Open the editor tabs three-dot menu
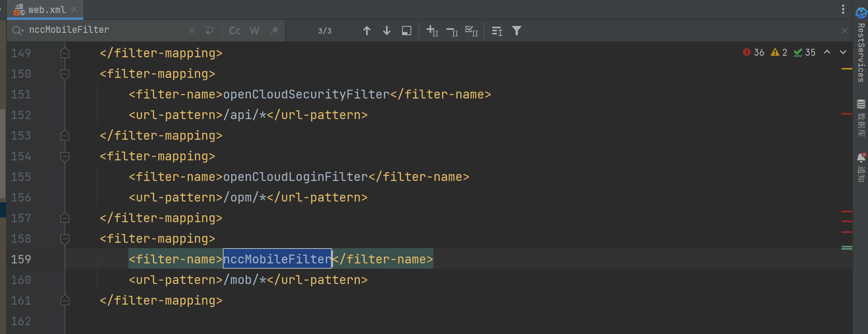Screen dimensions: 868x334 point(843,9)
